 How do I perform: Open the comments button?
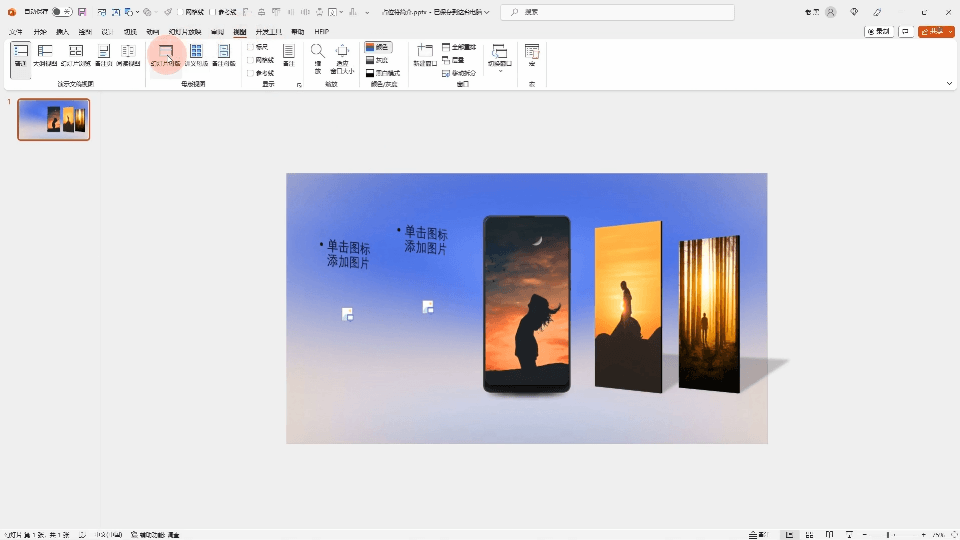pyautogui.click(x=906, y=31)
